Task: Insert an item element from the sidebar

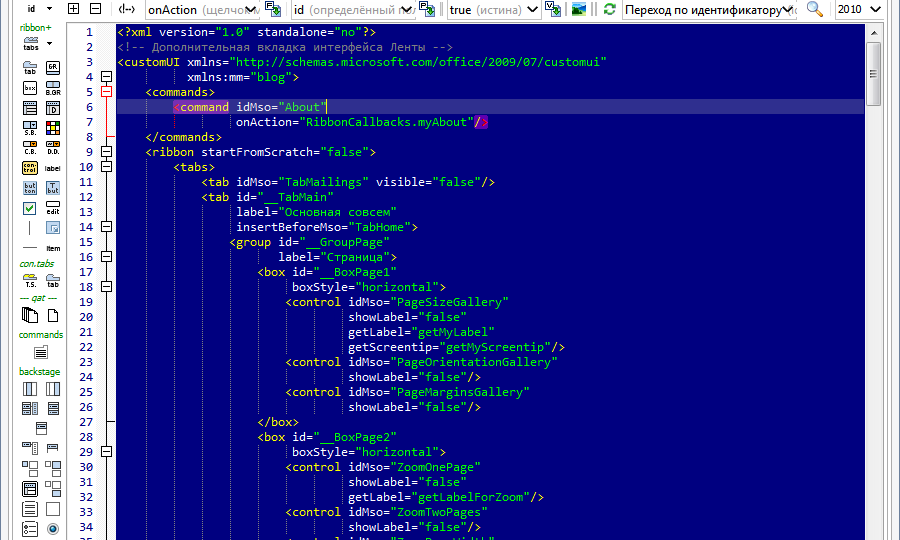Action: click(53, 248)
